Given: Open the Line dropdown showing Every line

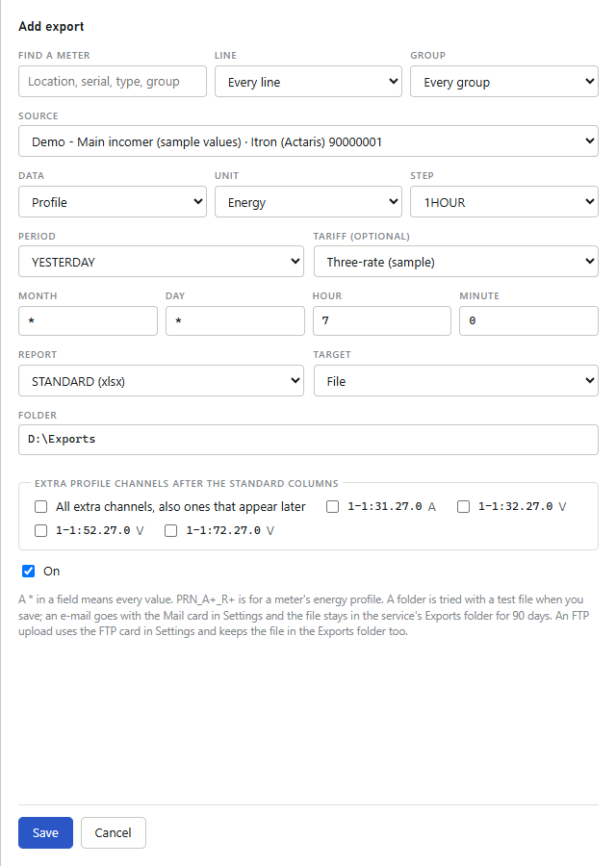Looking at the screenshot, I should (308, 82).
